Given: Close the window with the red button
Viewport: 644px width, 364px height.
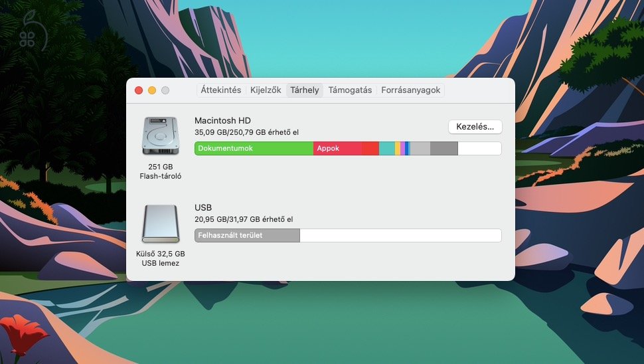Looking at the screenshot, I should (139, 90).
